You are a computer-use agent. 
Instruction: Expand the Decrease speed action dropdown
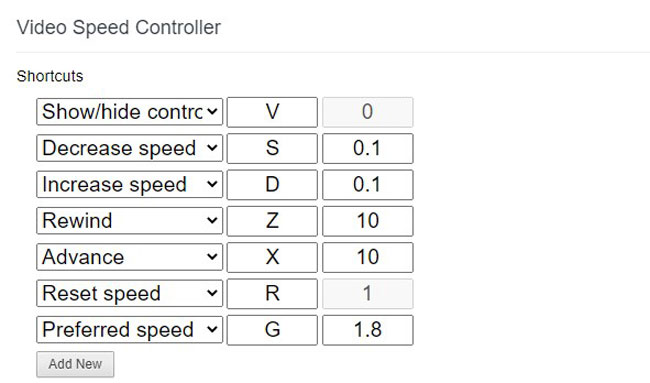tap(129, 148)
